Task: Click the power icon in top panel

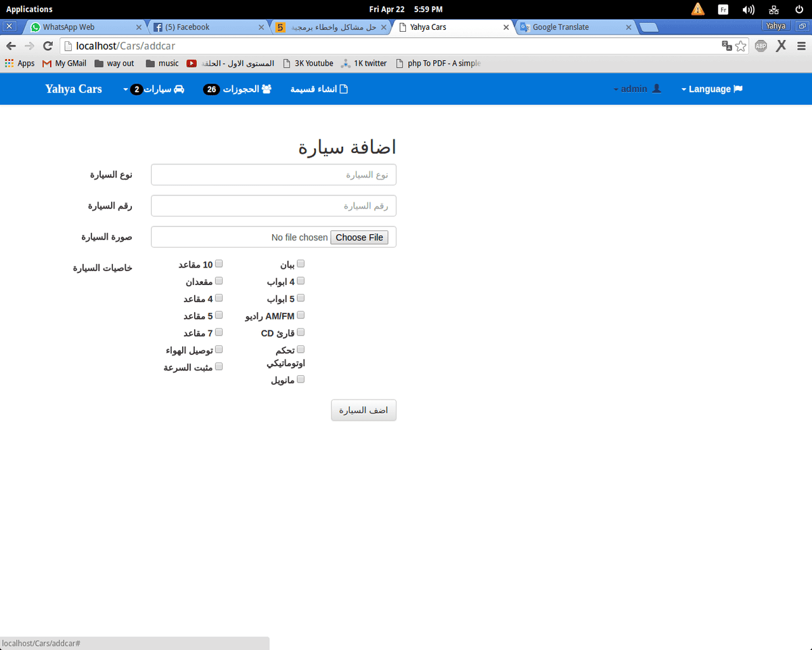Action: (x=799, y=9)
